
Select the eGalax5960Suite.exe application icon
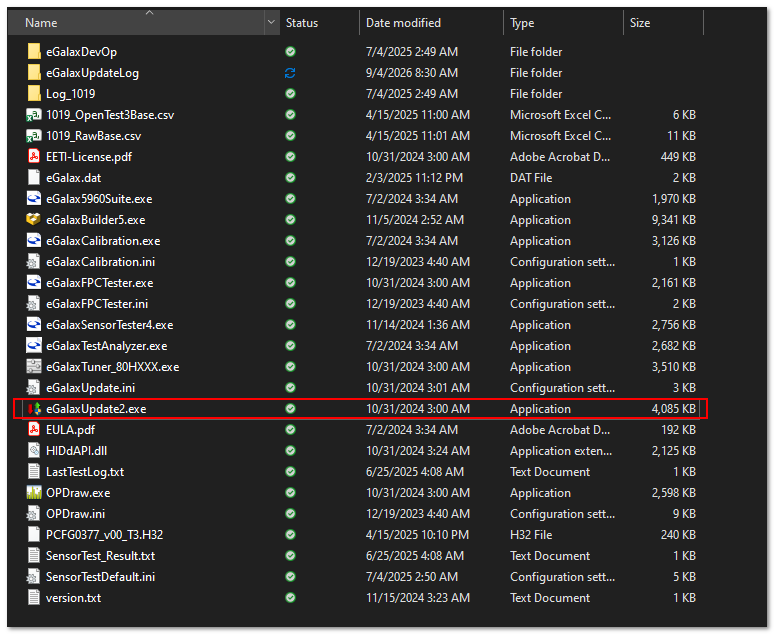pos(34,198)
